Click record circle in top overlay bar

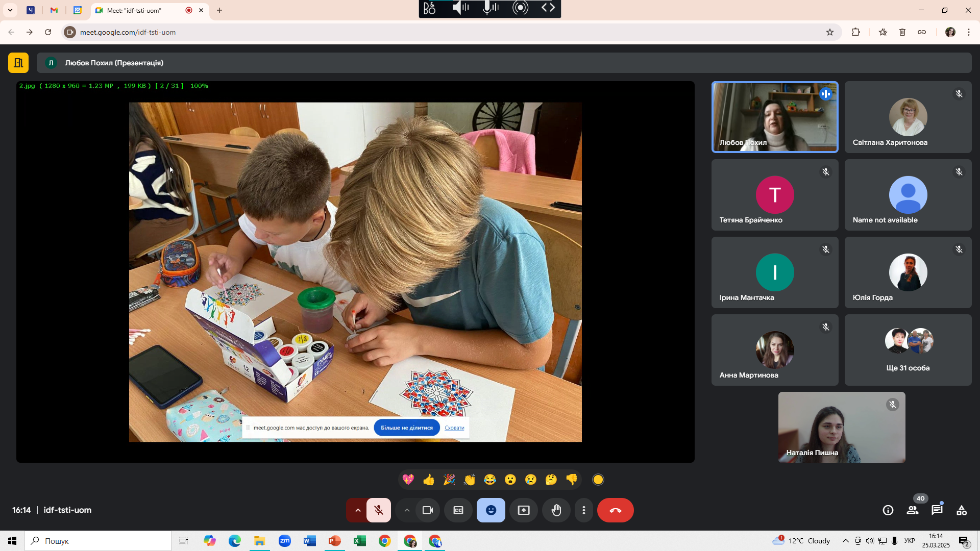520,8
